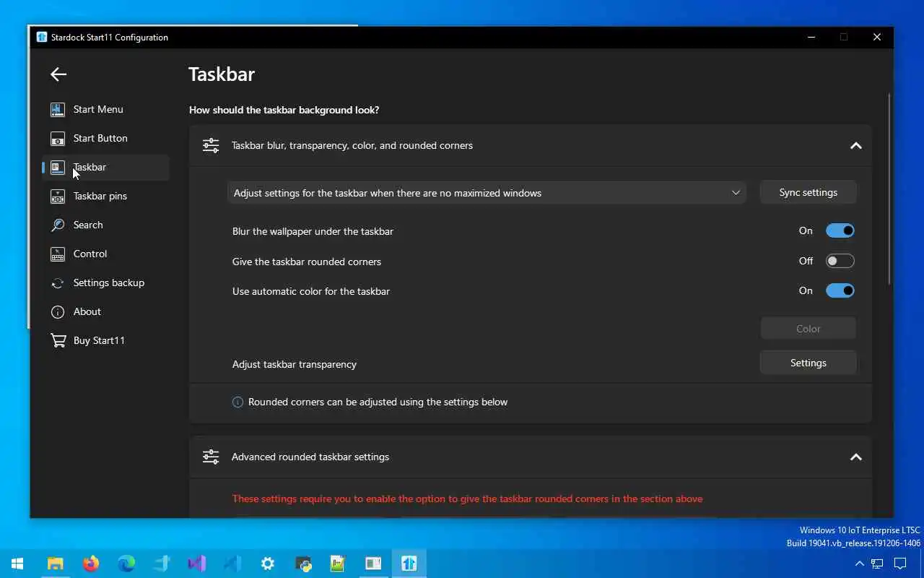Collapse Advanced rounded taskbar settings chevron
Viewport: 924px width, 578px height.
click(x=856, y=457)
